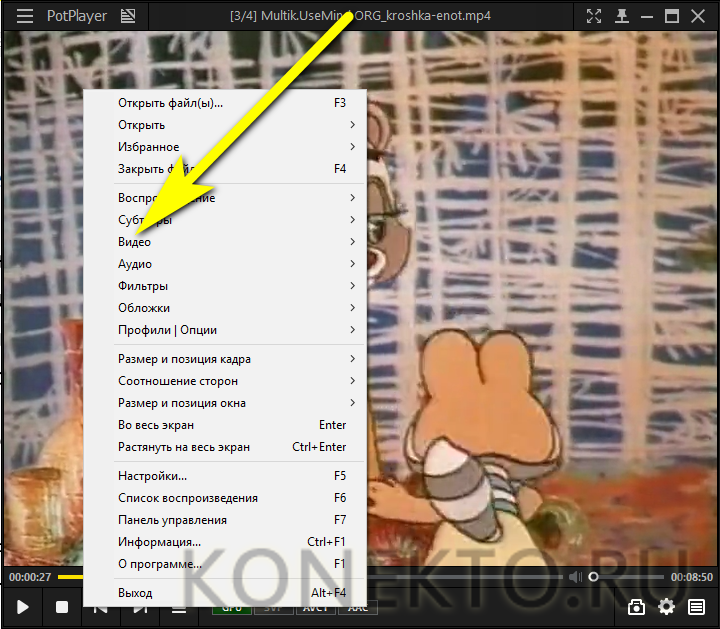Open the PotPlayer main menu hamburger icon

coord(25,16)
